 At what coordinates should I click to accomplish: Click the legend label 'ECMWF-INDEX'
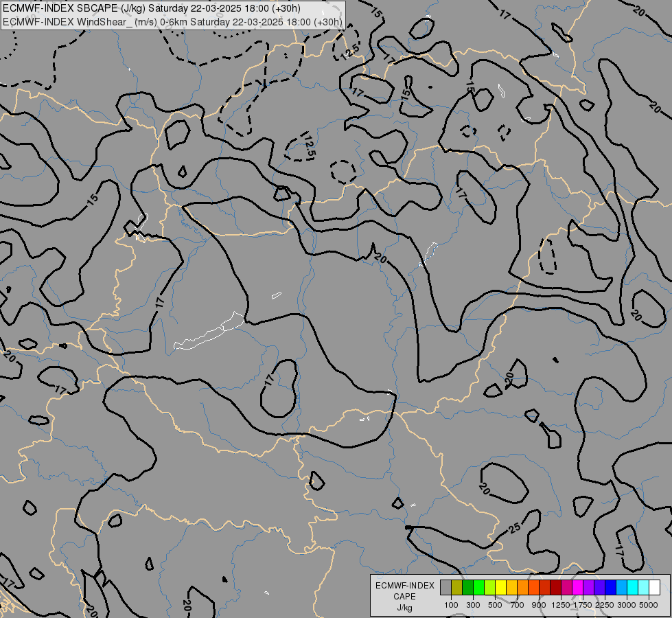[x=404, y=586]
